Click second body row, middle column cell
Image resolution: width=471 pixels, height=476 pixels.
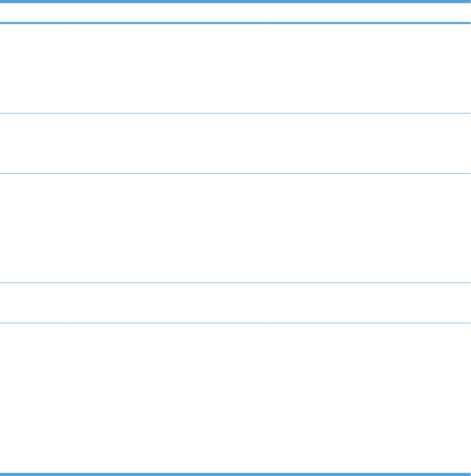click(169, 143)
